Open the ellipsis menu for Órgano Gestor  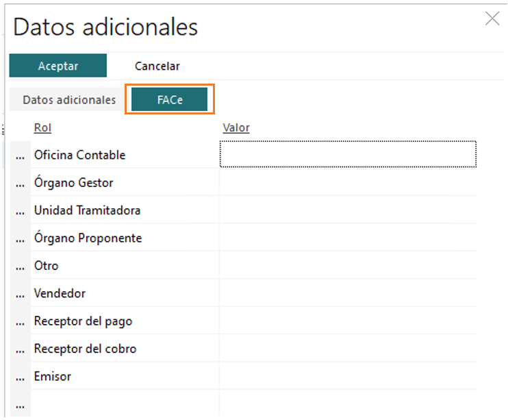(x=20, y=183)
